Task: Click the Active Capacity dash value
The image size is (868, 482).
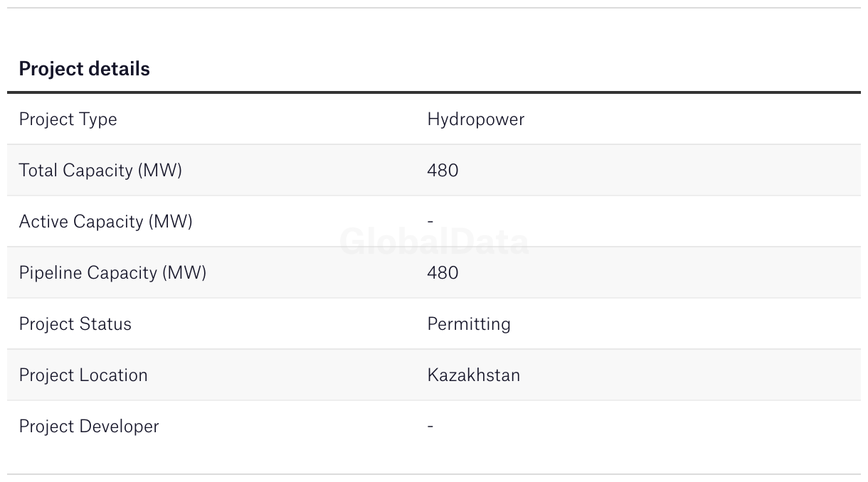Action: pos(430,221)
